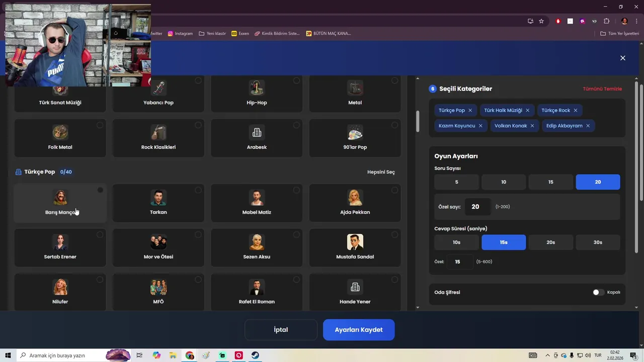The width and height of the screenshot is (644, 362).
Task: Tick the Arabesk selection circle
Action: coord(296,125)
